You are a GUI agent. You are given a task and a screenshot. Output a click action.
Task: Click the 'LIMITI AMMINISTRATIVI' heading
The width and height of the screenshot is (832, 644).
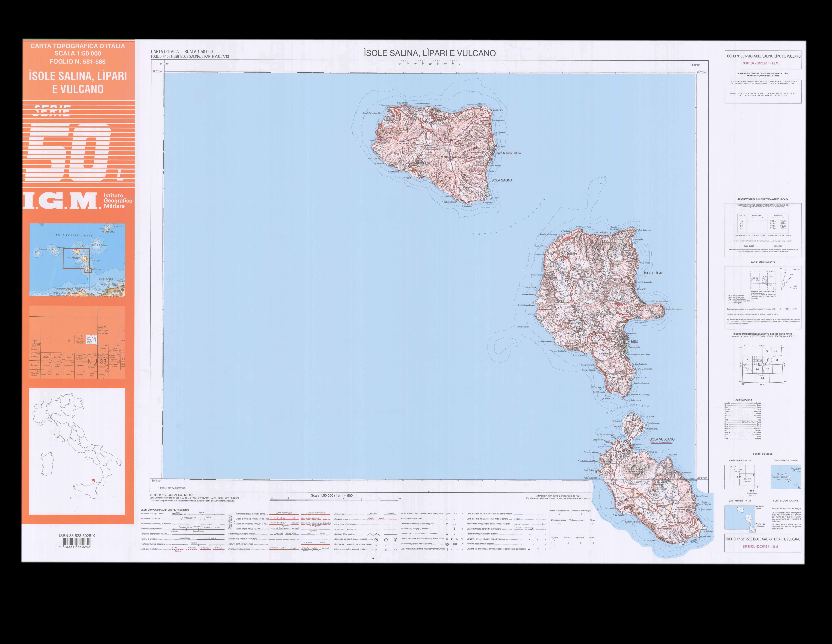click(x=740, y=501)
